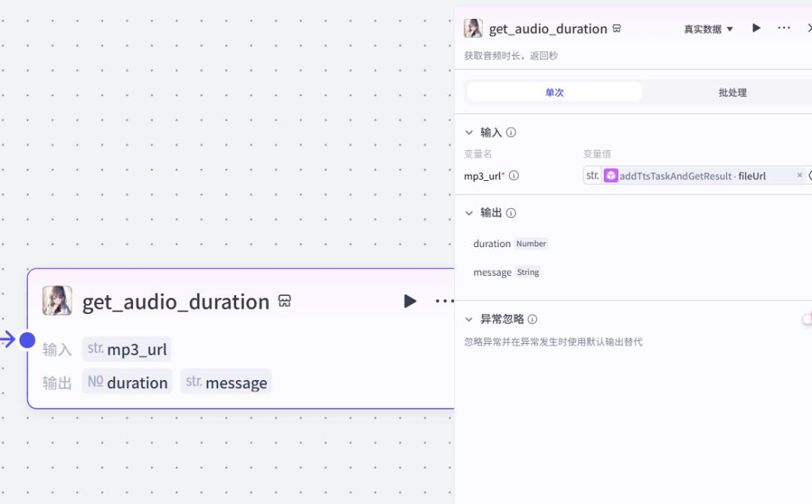Collapse the 输出 section
The width and height of the screenshot is (812, 504).
pyautogui.click(x=469, y=213)
